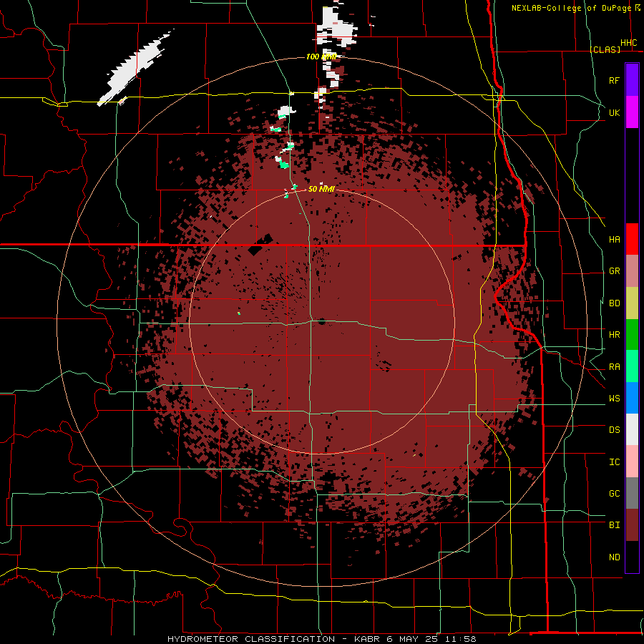Click the large white echo in upper left
Viewport: 644px width, 644px height.
click(134, 68)
